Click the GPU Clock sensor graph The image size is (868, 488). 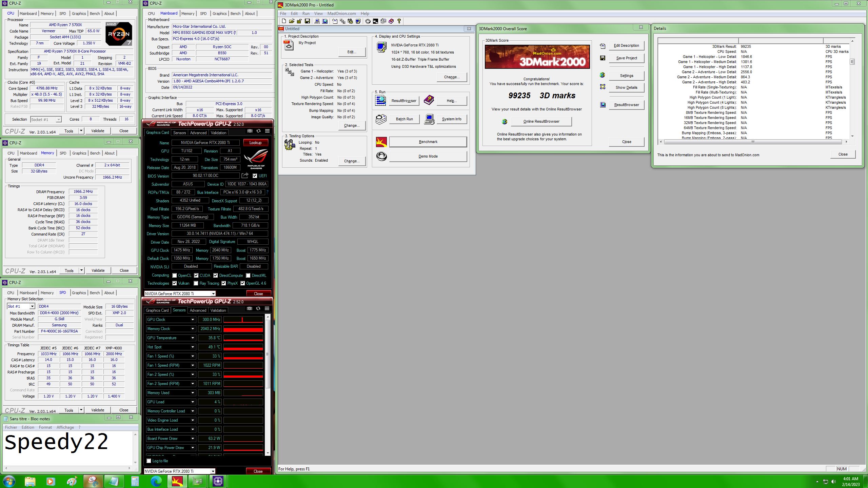243,320
